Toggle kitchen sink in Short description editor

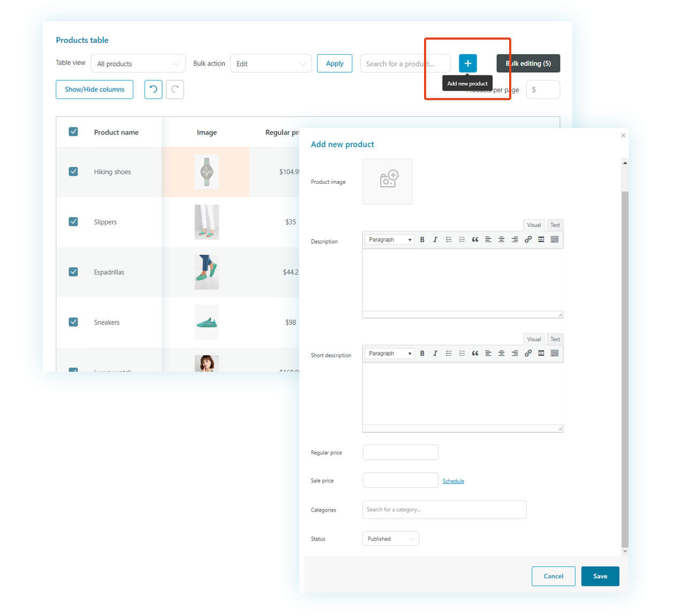pos(555,353)
